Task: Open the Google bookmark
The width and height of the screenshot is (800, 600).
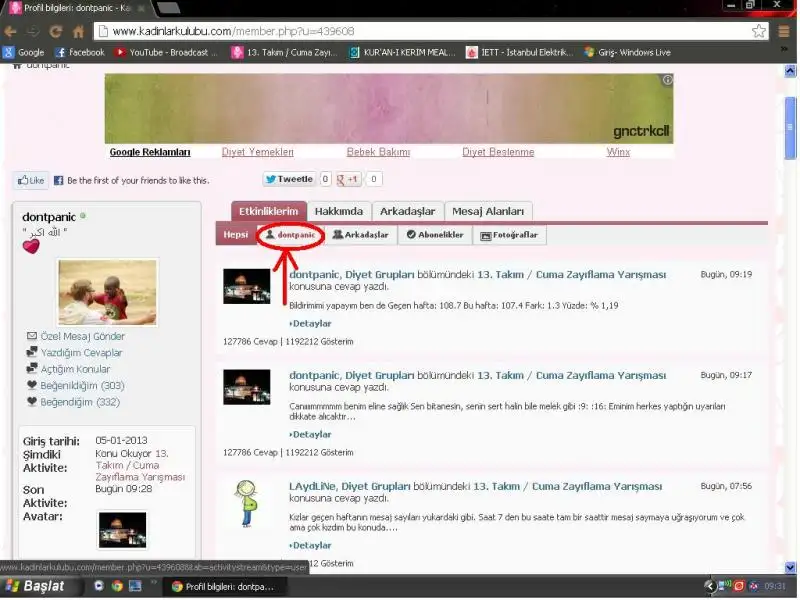Action: tap(23, 53)
